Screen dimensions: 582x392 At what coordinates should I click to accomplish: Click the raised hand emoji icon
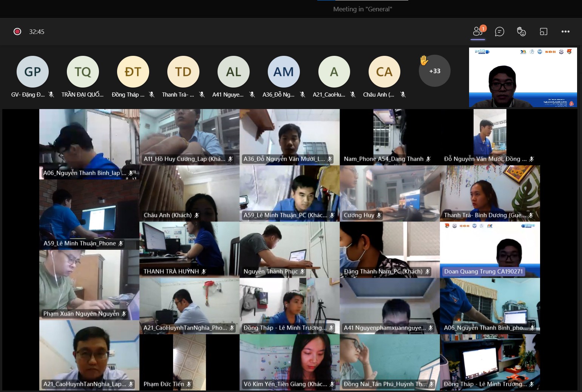(x=424, y=60)
